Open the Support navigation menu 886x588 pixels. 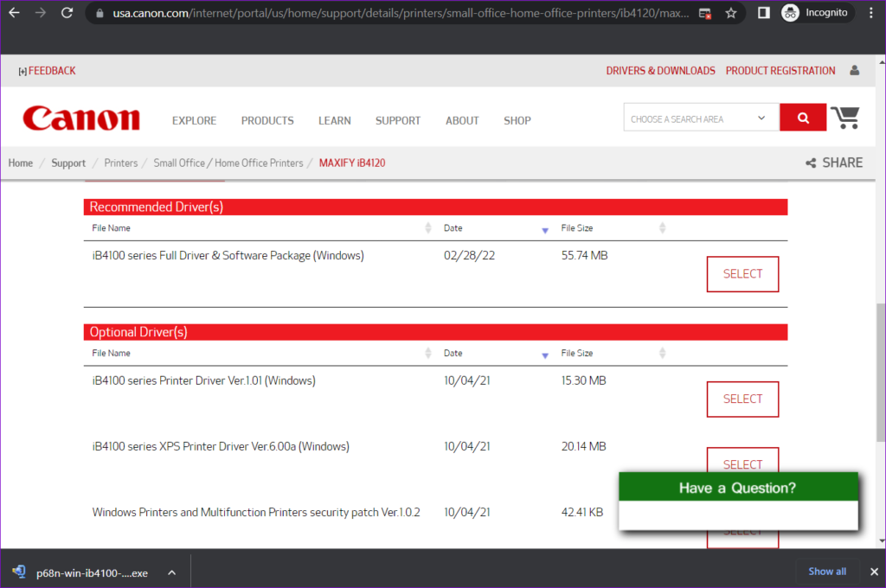click(398, 121)
